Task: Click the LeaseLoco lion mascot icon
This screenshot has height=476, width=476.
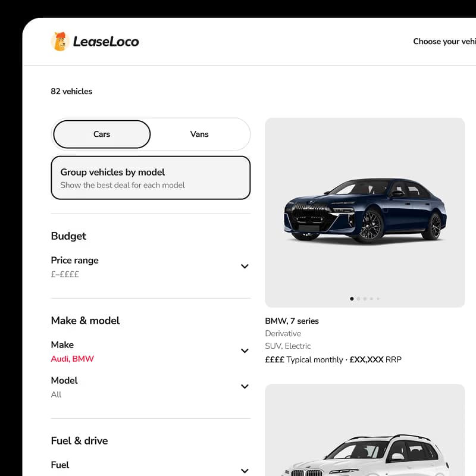Action: tap(60, 40)
